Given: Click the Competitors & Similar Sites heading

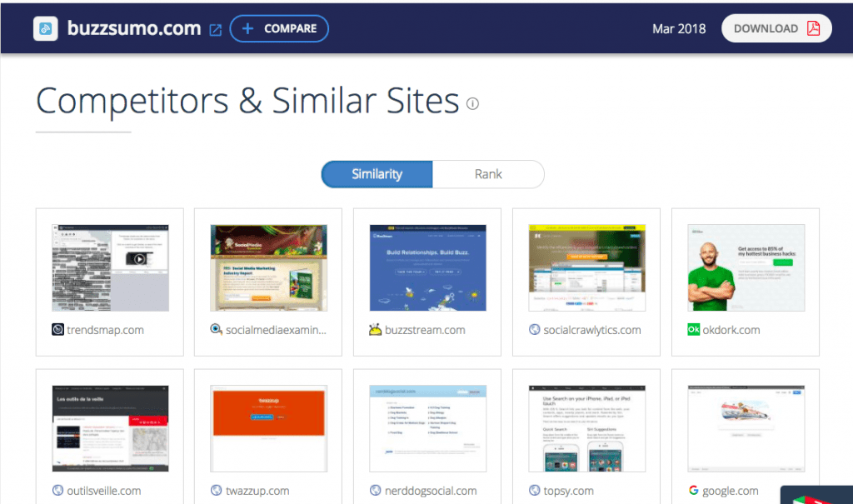Looking at the screenshot, I should pyautogui.click(x=247, y=101).
